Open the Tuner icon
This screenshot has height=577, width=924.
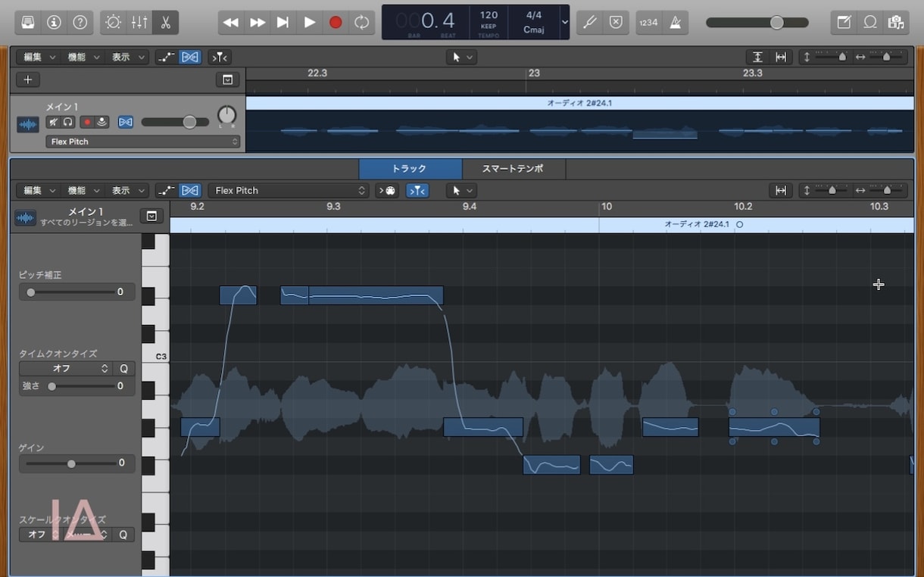pos(590,22)
